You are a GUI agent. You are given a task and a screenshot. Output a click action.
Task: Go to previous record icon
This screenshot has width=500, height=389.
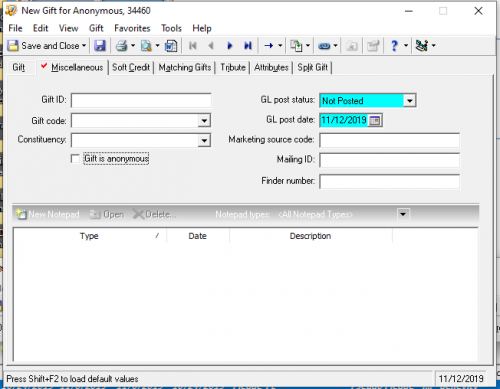[x=211, y=46]
